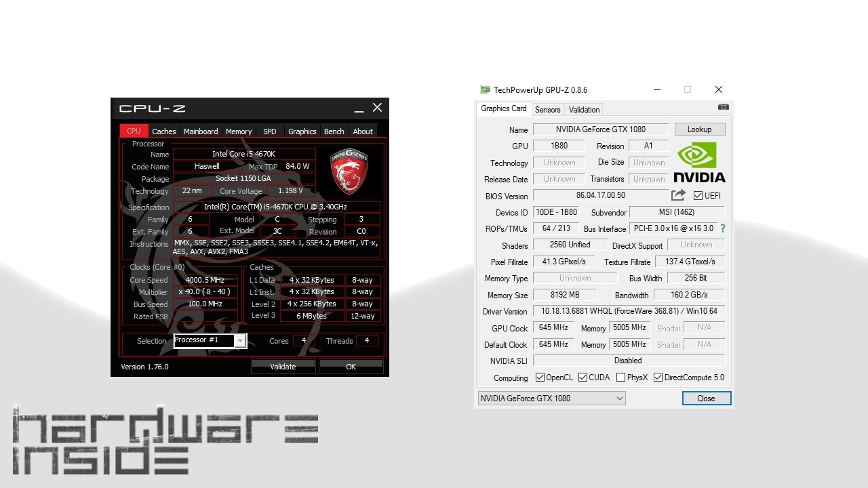Click the Close button in GPU-Z

[706, 399]
